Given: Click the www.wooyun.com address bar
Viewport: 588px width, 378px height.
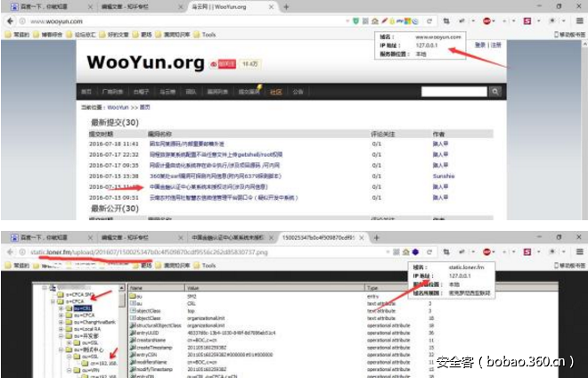Looking at the screenshot, I should click(178, 20).
